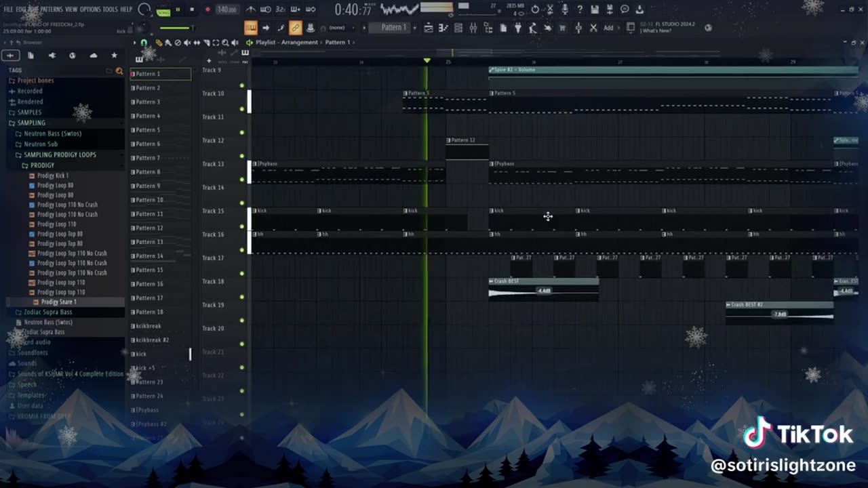Open the browser Starred favorites tab icon
The height and width of the screenshot is (488, 868).
(x=114, y=55)
